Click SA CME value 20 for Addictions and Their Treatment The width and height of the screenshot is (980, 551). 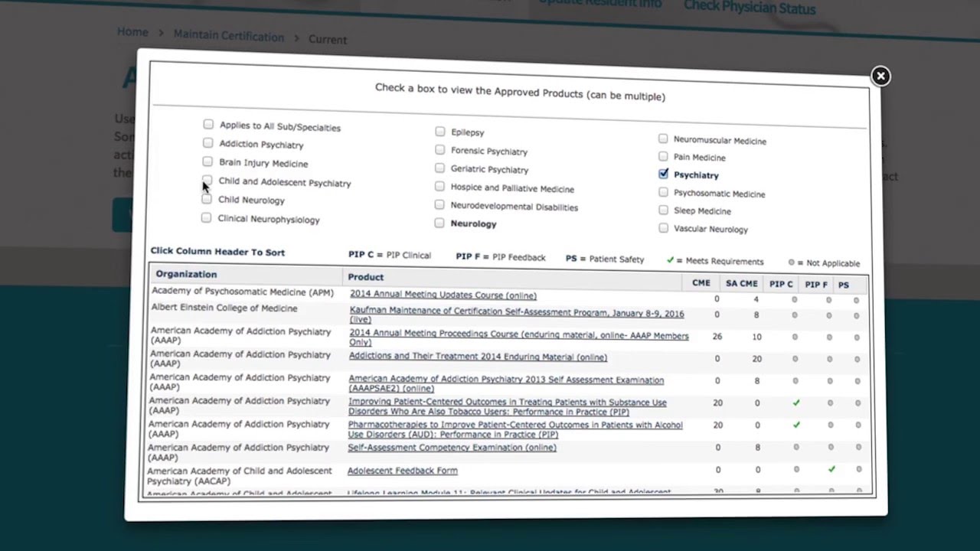(x=757, y=359)
